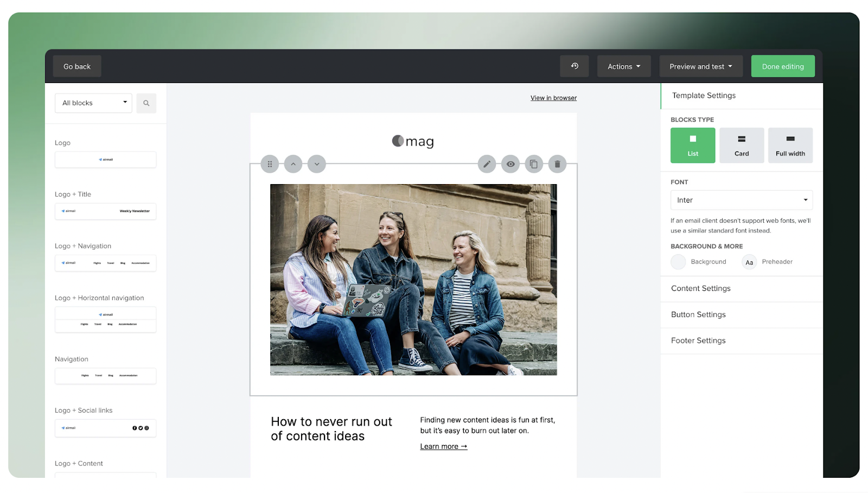Open the Template Settings section

click(x=742, y=96)
